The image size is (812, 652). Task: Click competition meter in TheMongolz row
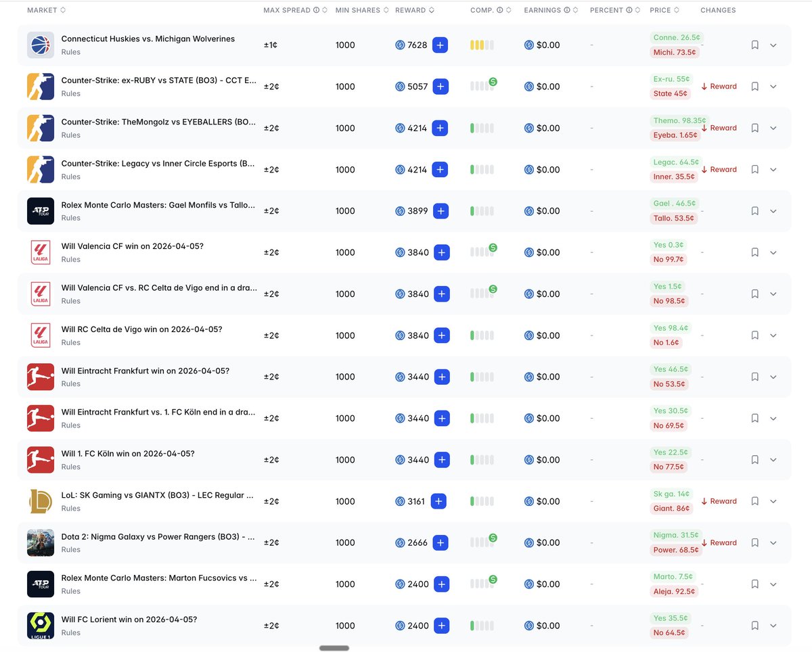(482, 128)
